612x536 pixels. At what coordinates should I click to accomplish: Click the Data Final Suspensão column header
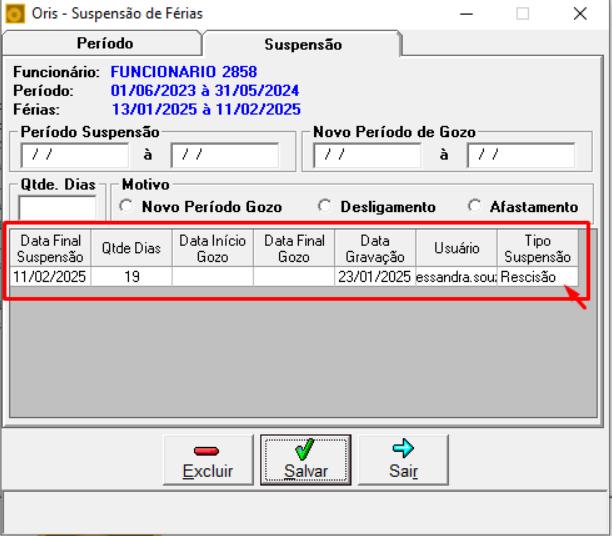(x=50, y=248)
